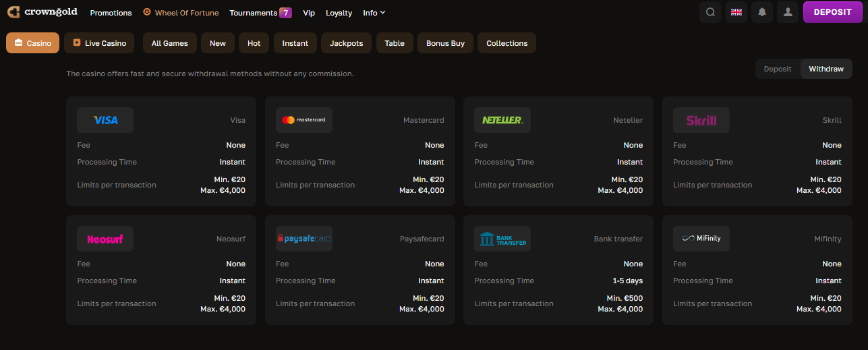This screenshot has height=350, width=868.
Task: Expand the Info dropdown menu
Action: coord(374,13)
